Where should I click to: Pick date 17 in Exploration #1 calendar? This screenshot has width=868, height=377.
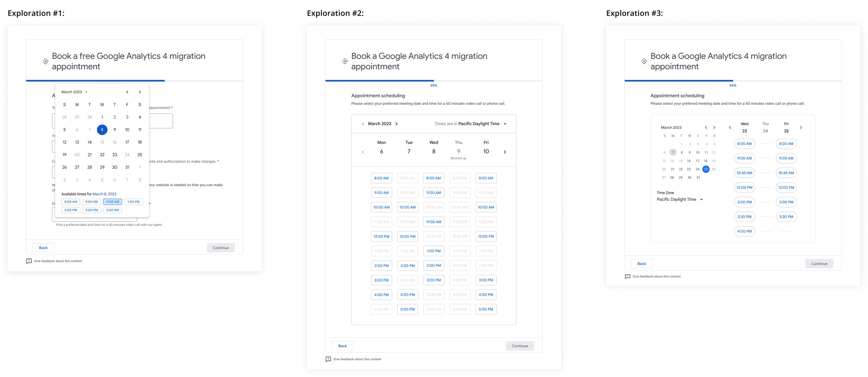click(x=127, y=142)
